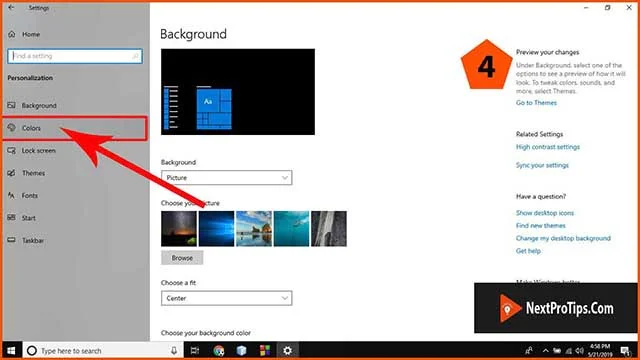Click Change my desktop background link

(x=563, y=238)
